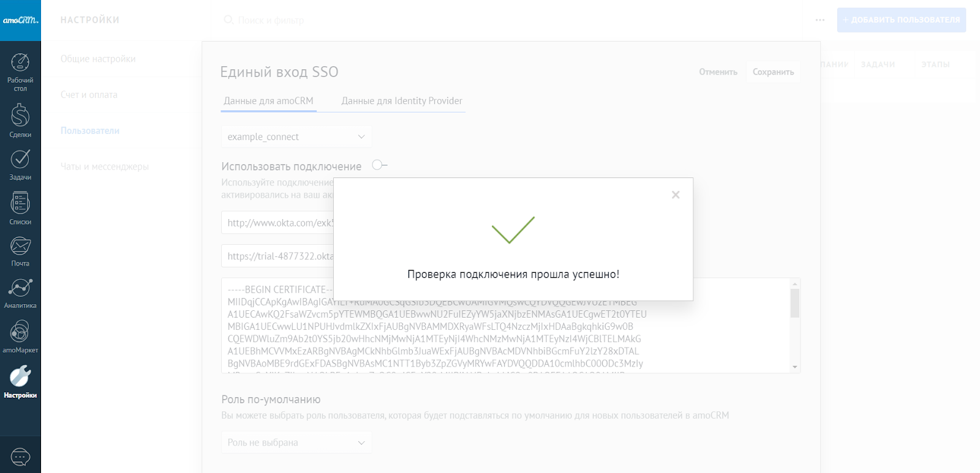The image size is (980, 473).
Task: Close the connection success popup
Action: point(676,195)
